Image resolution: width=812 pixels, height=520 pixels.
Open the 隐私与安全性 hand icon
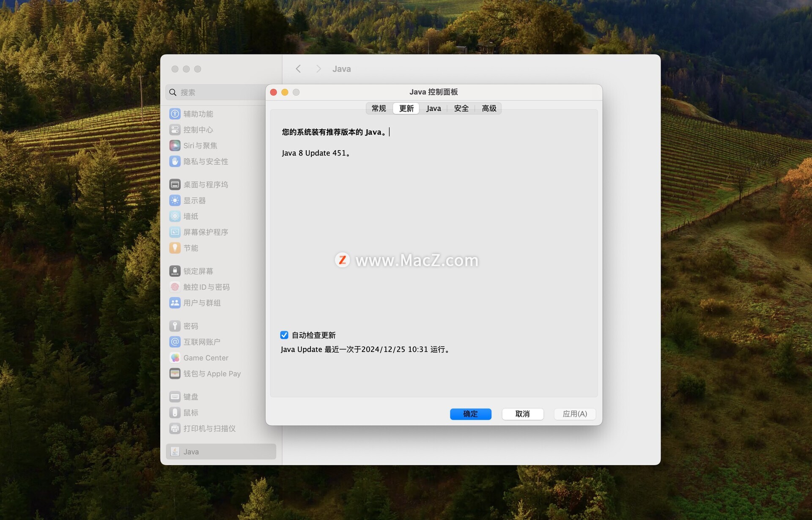[175, 161]
